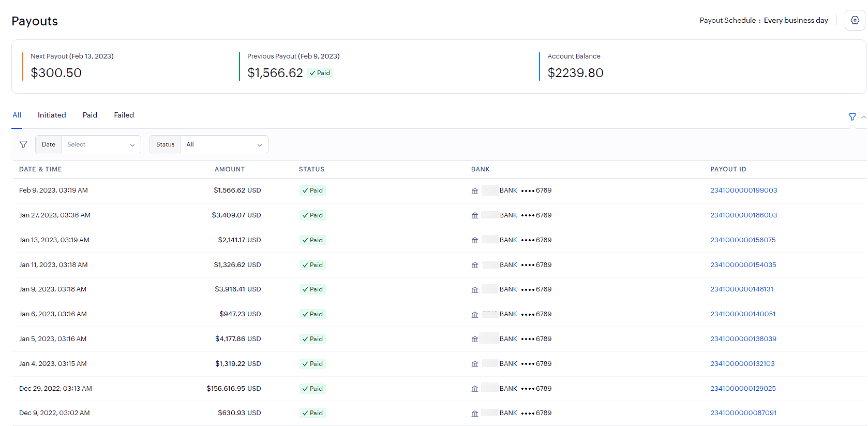Image resolution: width=868 pixels, height=426 pixels.
Task: Select the All payouts tab
Action: click(x=17, y=115)
